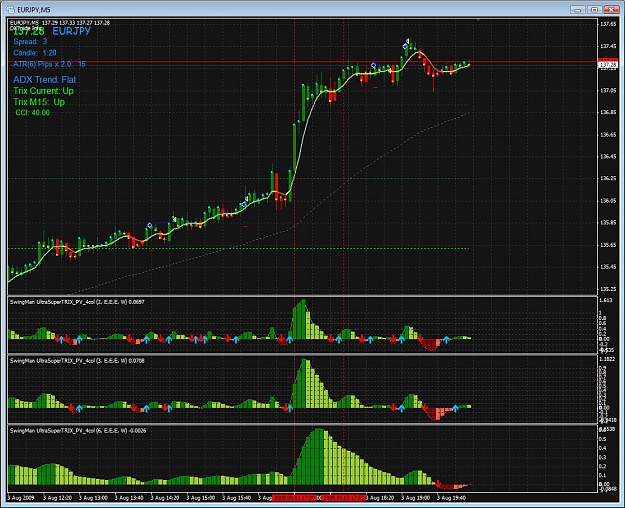Click the 137.05 price axis label
The width and height of the screenshot is (625, 508).
point(608,91)
